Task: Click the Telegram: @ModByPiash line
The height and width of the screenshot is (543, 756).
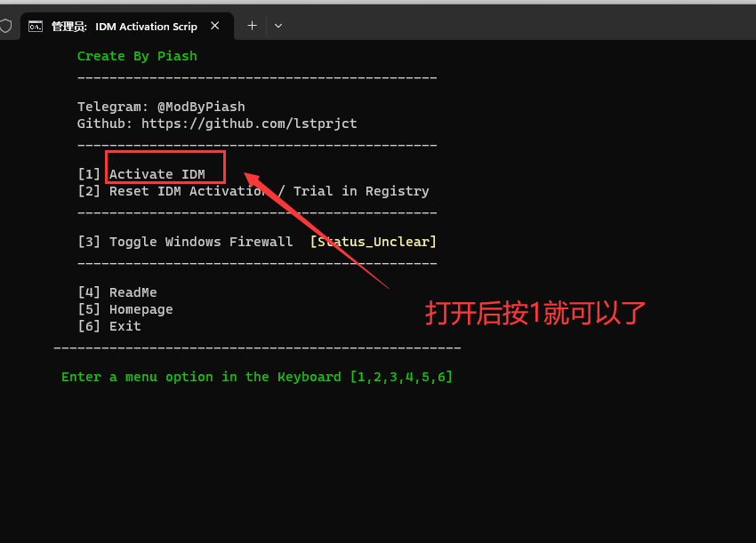Action: coord(161,107)
